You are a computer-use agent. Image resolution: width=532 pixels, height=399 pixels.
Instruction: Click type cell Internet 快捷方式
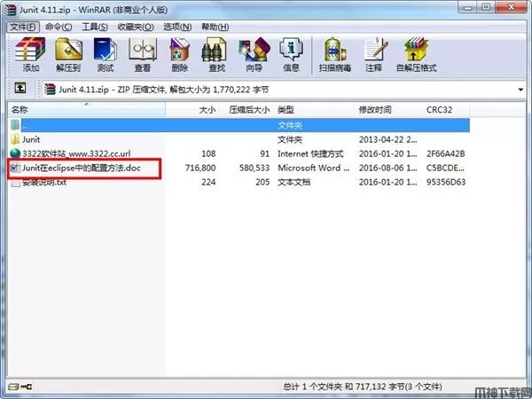point(310,153)
